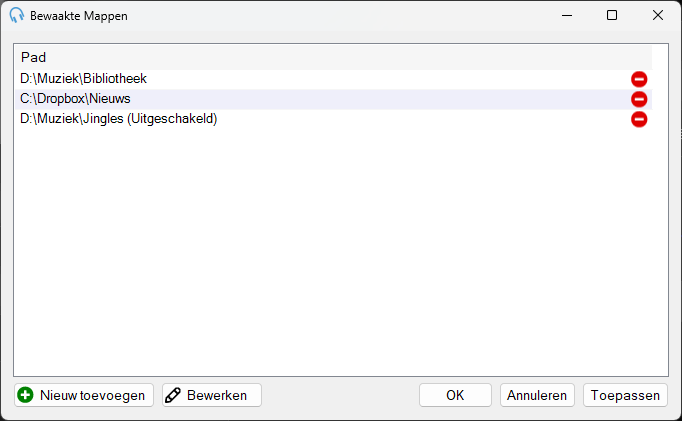
Task: Select the D:\Muziek\Jingles (Uitgeschakeld) row
Action: 334,119
